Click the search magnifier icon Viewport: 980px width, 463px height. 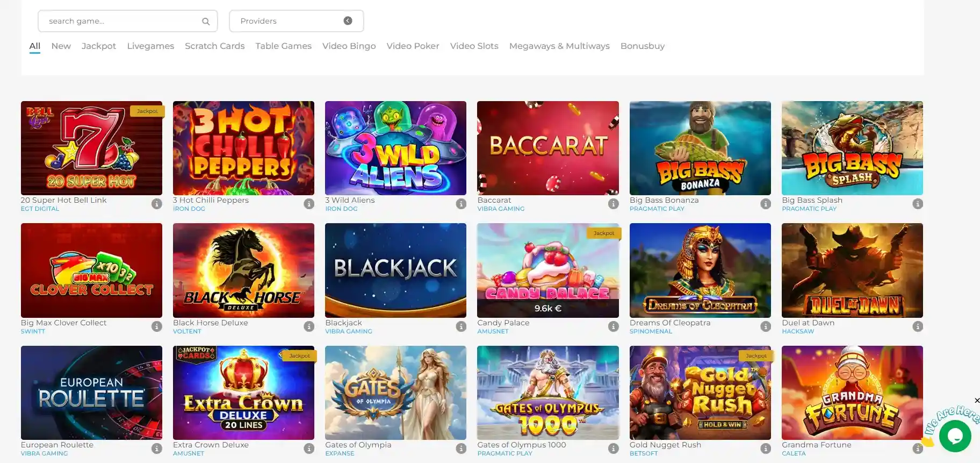tap(206, 22)
